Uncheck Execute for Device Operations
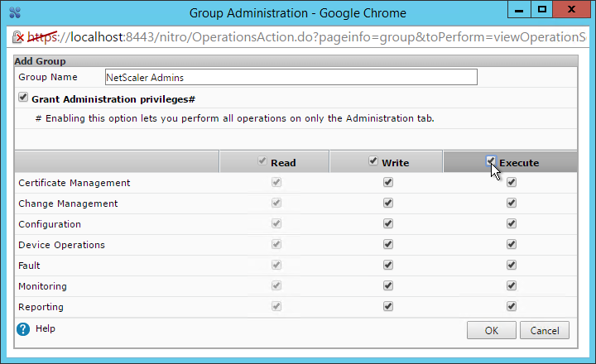The width and height of the screenshot is (596, 364). tap(512, 244)
